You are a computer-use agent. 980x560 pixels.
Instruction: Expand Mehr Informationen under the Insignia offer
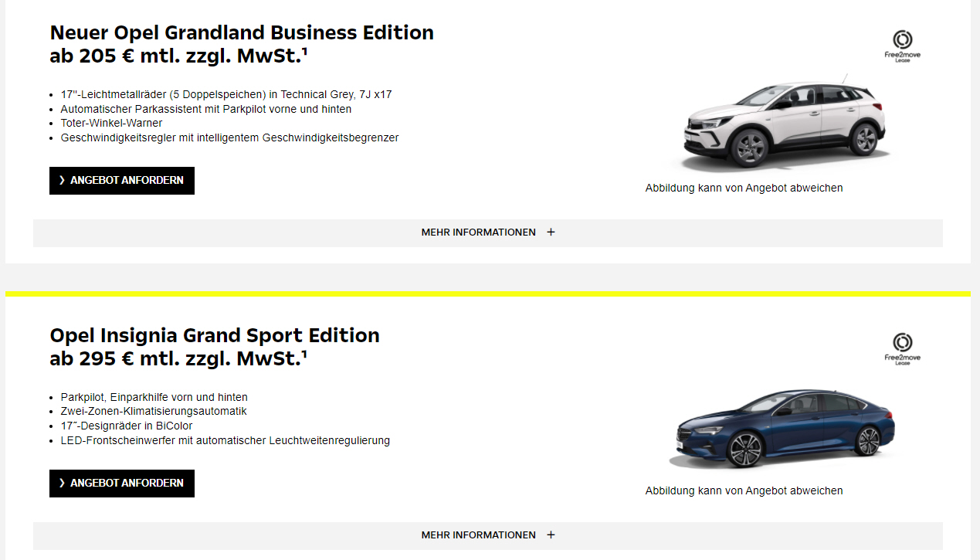coord(488,535)
